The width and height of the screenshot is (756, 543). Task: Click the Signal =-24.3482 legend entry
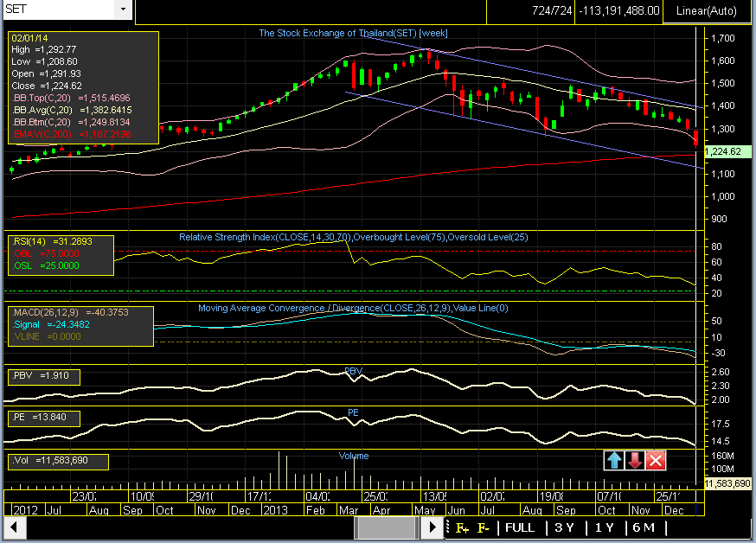coord(51,324)
